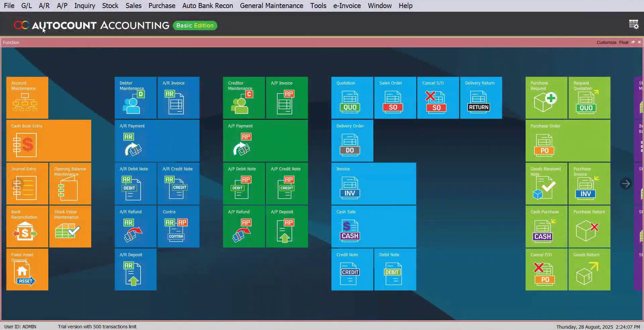This screenshot has height=330, width=644.
Task: Open the Cash Purchase tile
Action: [x=546, y=226]
